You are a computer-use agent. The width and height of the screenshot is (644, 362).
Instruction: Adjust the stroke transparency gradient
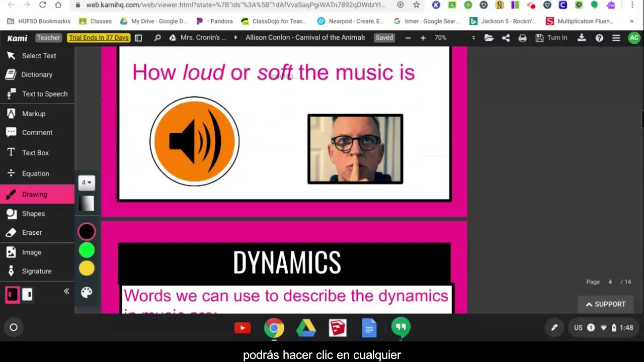[87, 203]
